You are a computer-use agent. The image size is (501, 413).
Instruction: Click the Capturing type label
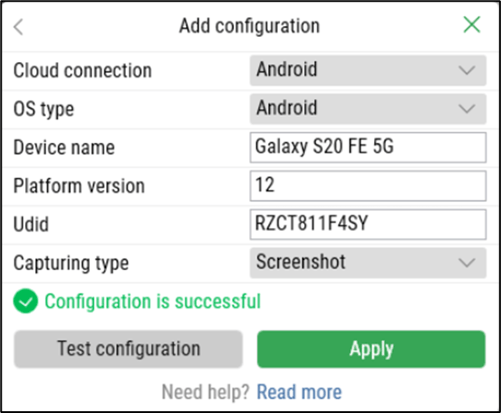pos(71,263)
